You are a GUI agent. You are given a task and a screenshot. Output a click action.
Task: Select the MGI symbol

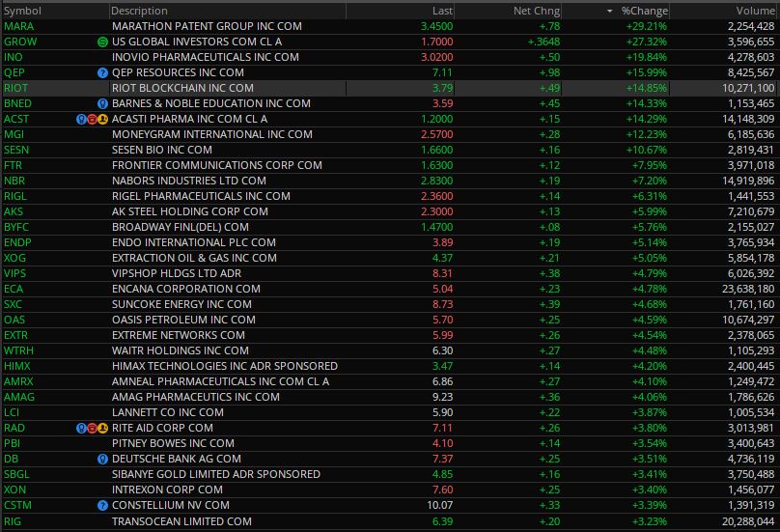pyautogui.click(x=14, y=134)
